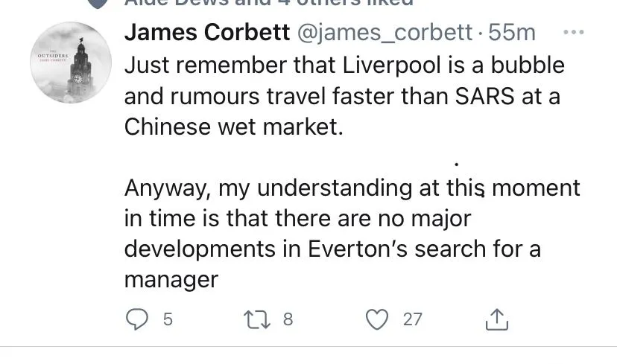Screen dimensions: 617x364
Task: Like the tweet with the heart icon
Action: click(x=379, y=319)
